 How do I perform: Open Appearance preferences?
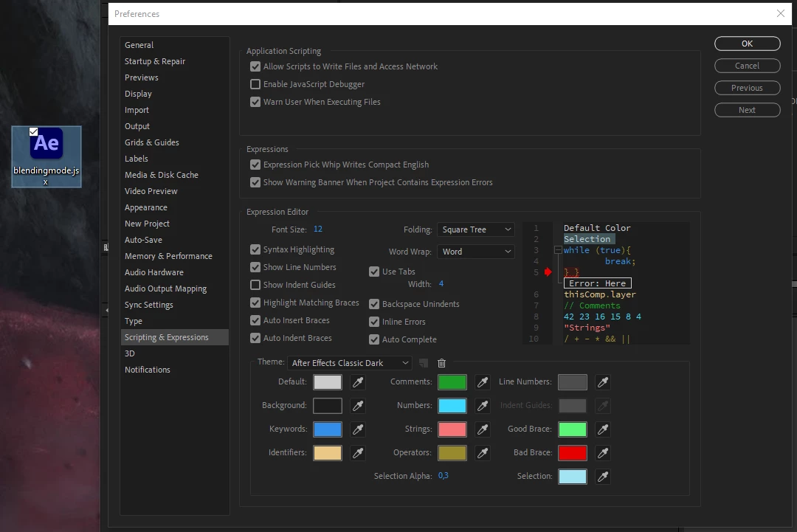[146, 207]
